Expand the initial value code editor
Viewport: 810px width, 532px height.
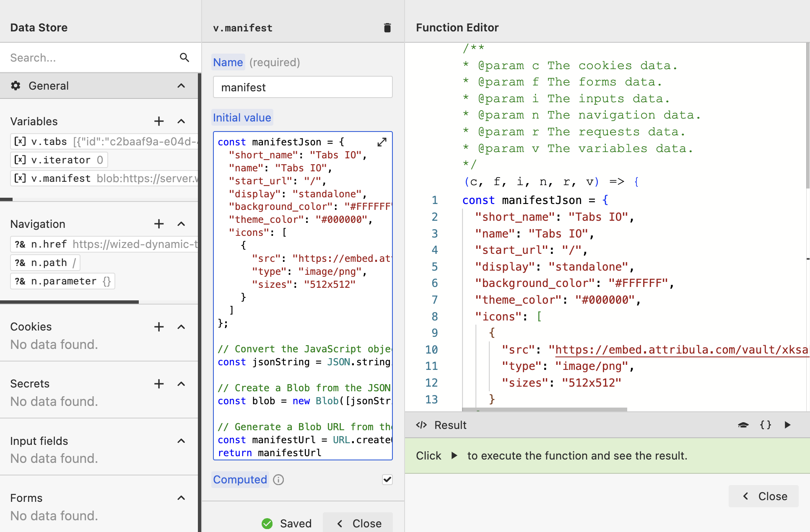382,142
